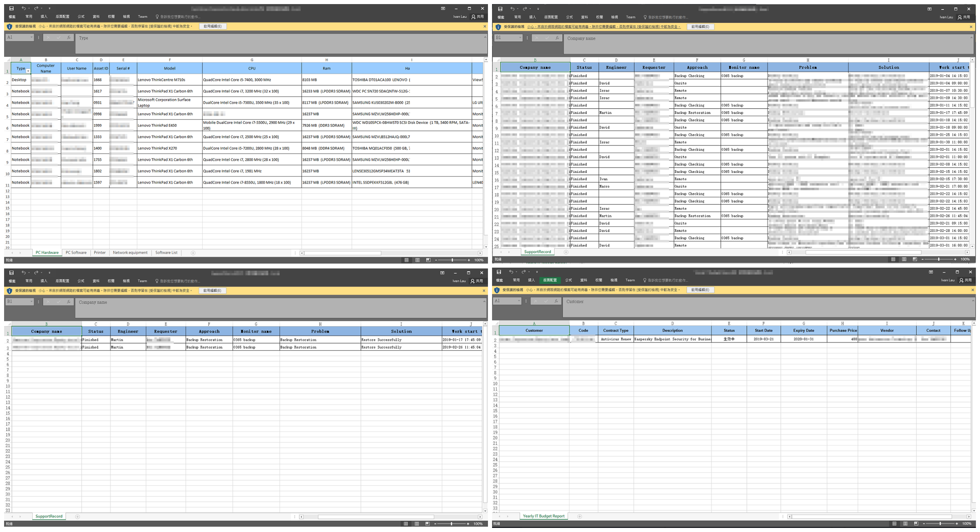Click zoom slider in PC Hardware status bar
The image size is (980, 532).
452,260
